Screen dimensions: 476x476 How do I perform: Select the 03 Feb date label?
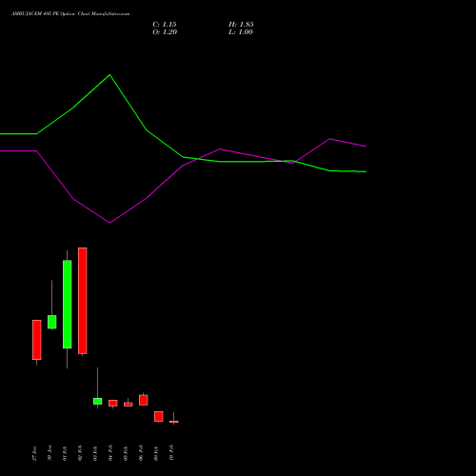(95, 453)
